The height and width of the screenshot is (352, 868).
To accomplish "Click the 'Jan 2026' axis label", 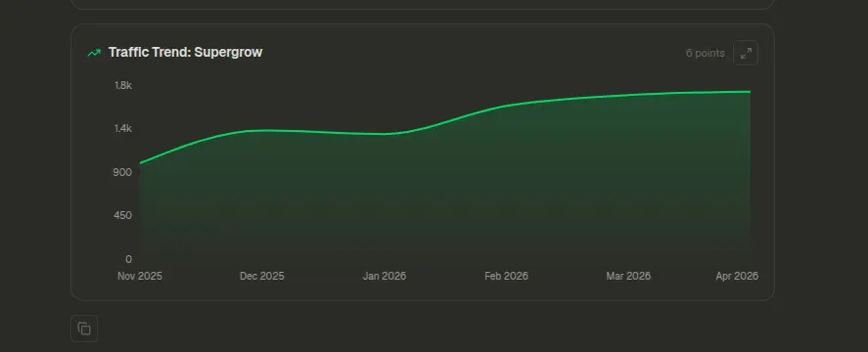I will (x=385, y=276).
